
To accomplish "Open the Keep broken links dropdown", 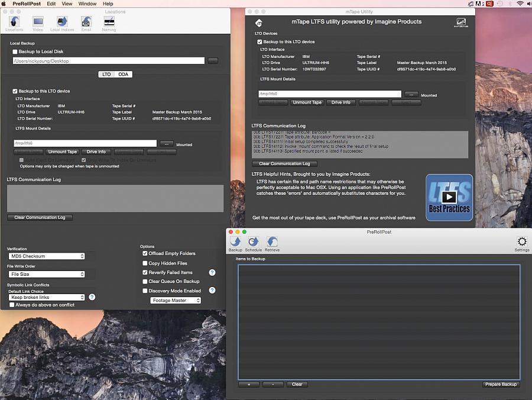I will (x=47, y=297).
